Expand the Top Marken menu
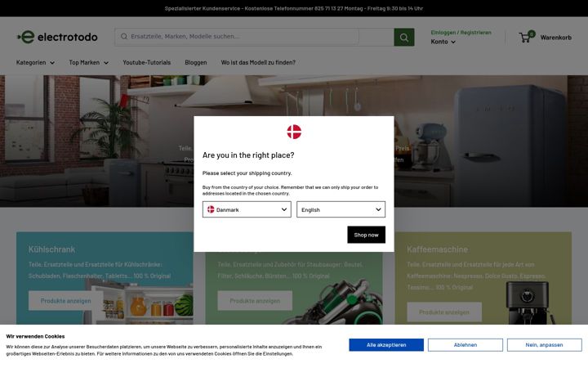The image size is (588, 368). pyautogui.click(x=88, y=62)
